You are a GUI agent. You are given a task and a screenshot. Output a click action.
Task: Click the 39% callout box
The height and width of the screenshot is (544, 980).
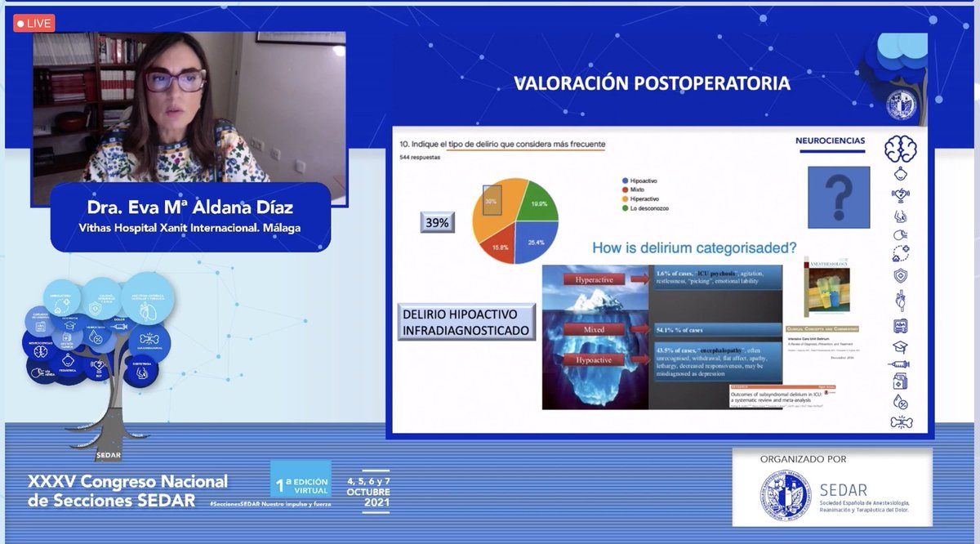(x=437, y=222)
